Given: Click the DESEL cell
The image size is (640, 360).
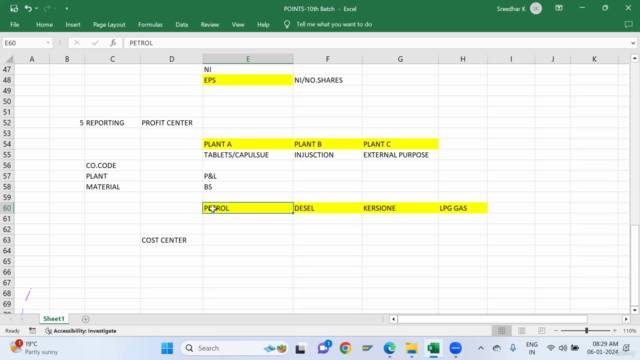Looking at the screenshot, I should (327, 208).
